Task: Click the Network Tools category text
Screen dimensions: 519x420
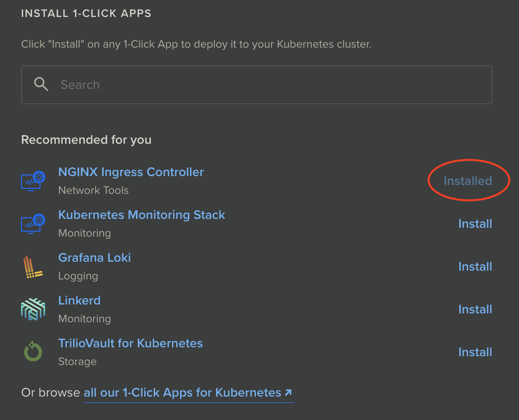Action: 94,190
